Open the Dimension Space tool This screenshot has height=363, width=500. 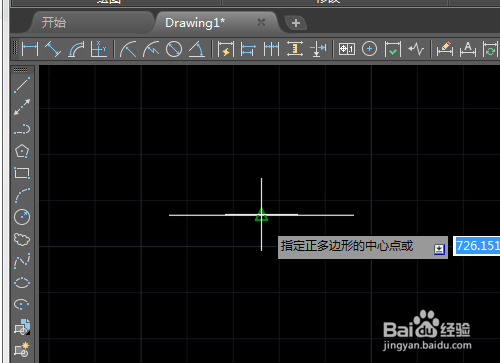[295, 49]
